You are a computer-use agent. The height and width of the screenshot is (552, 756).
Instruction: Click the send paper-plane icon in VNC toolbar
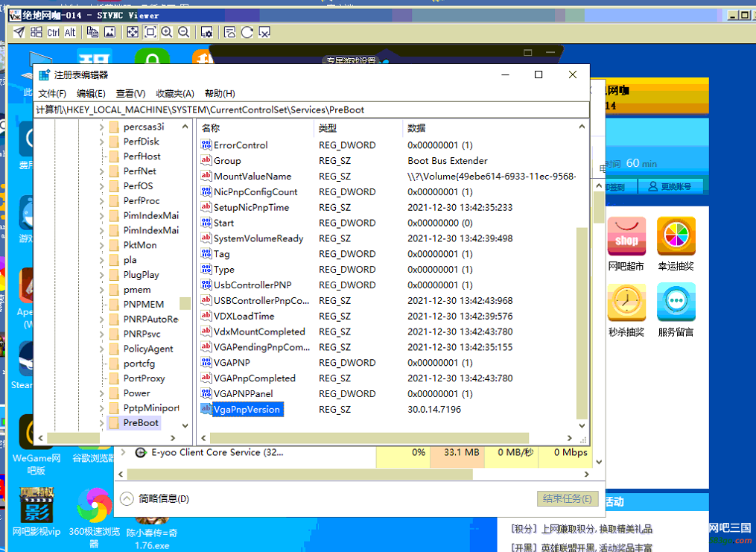(19, 32)
